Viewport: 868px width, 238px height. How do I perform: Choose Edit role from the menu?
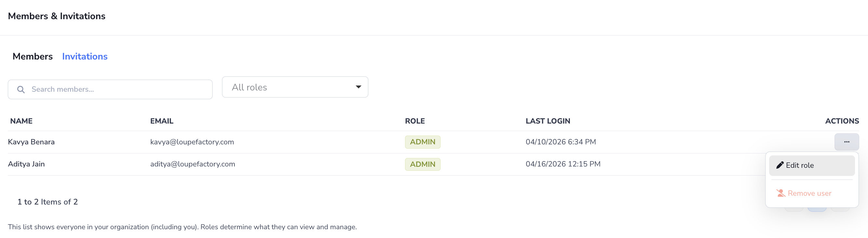click(x=812, y=165)
